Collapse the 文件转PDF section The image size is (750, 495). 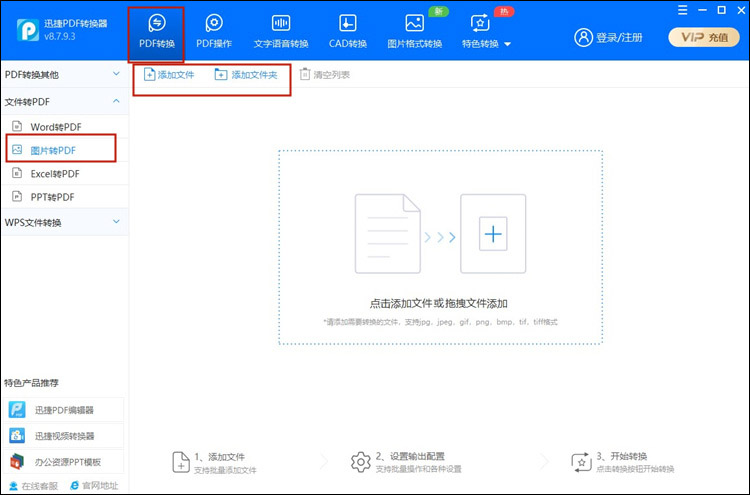65,101
